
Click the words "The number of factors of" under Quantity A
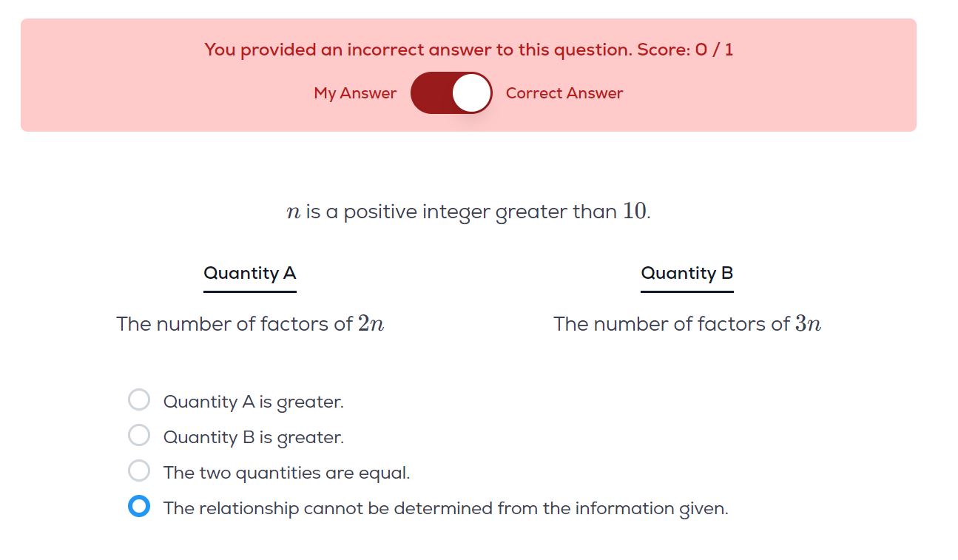point(234,324)
